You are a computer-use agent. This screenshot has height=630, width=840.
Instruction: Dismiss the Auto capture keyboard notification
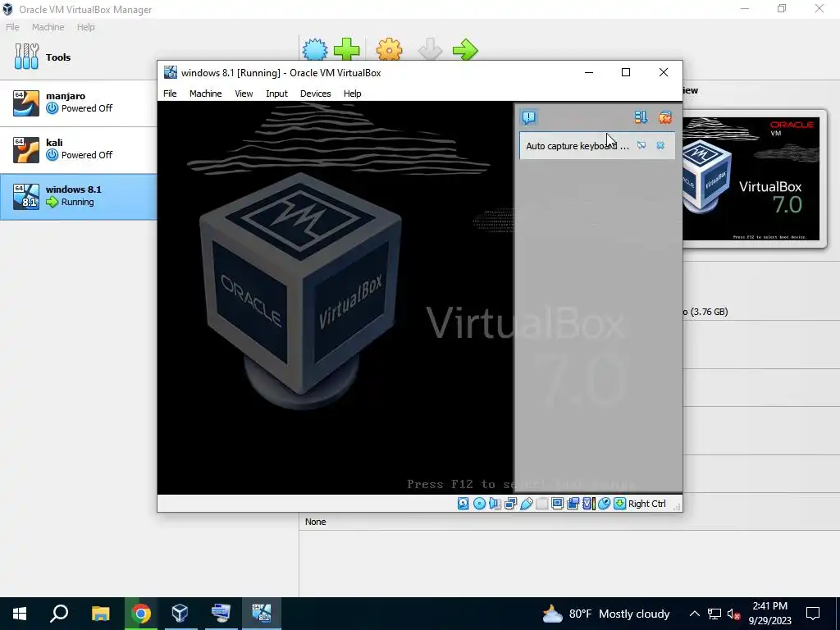[660, 145]
